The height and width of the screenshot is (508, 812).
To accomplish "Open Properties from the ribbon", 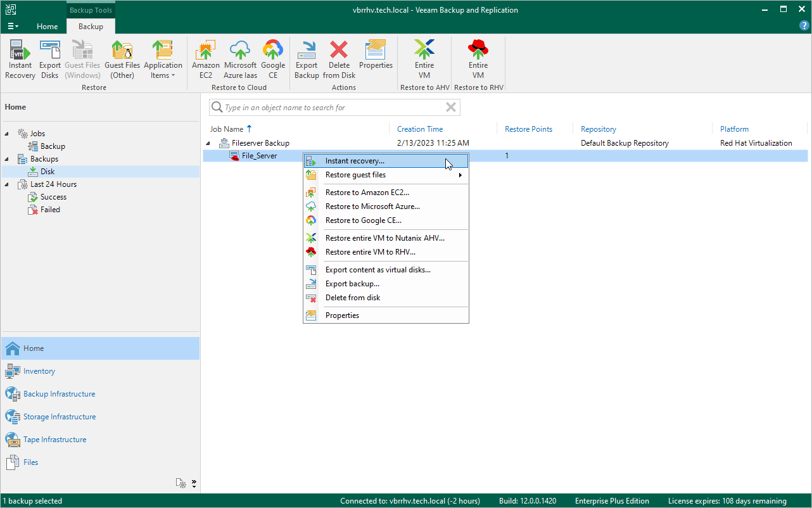I will [376, 55].
